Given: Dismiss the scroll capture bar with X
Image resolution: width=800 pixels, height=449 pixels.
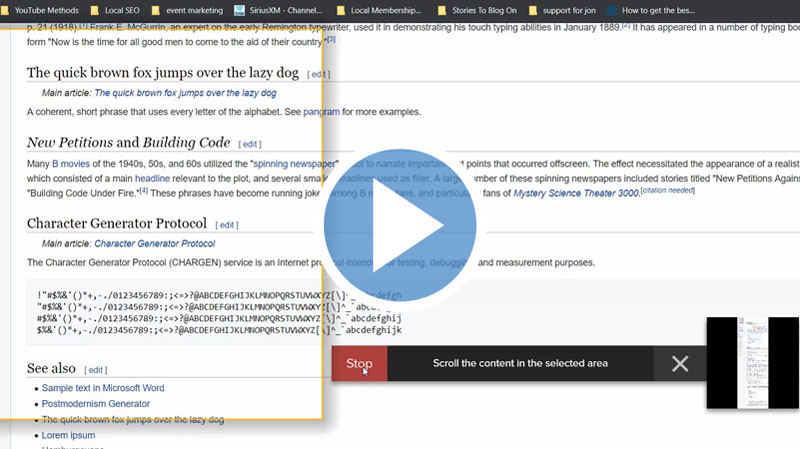Looking at the screenshot, I should tap(680, 364).
